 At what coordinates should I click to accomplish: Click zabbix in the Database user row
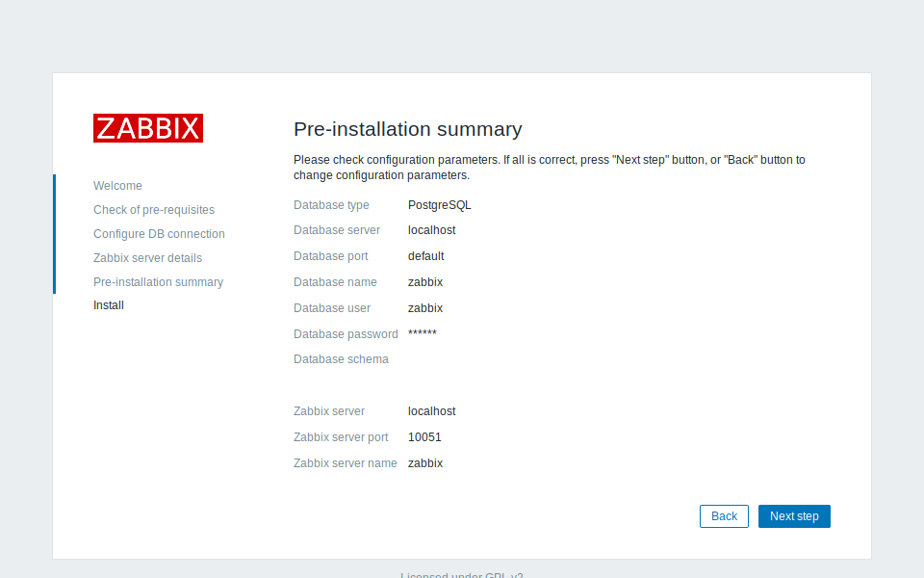pos(424,308)
